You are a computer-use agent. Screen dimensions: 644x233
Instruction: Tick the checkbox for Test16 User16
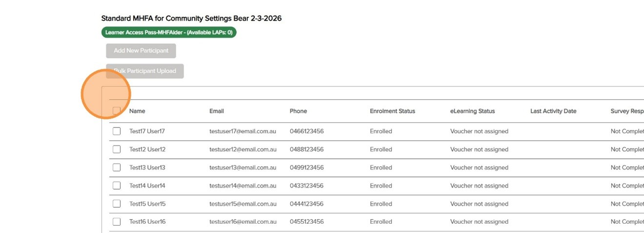click(117, 222)
